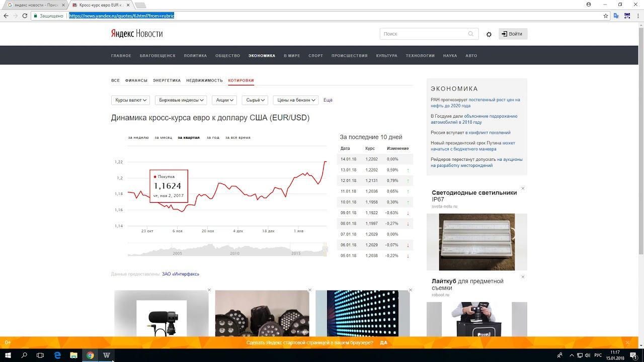Open the Google Translate extension icon
Screen dimensions: 644x362
[x=616, y=16]
